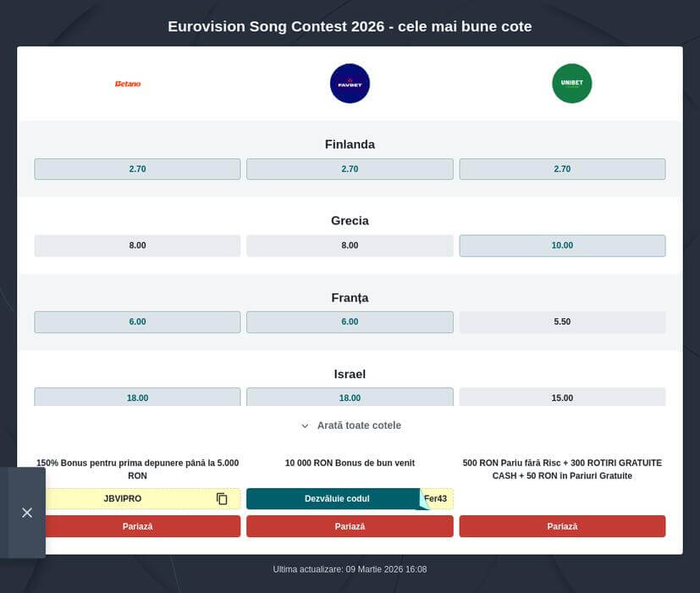Select Betano's 2.70 odds for Finlanda
Viewport: 700px width, 593px height.
[x=136, y=168]
